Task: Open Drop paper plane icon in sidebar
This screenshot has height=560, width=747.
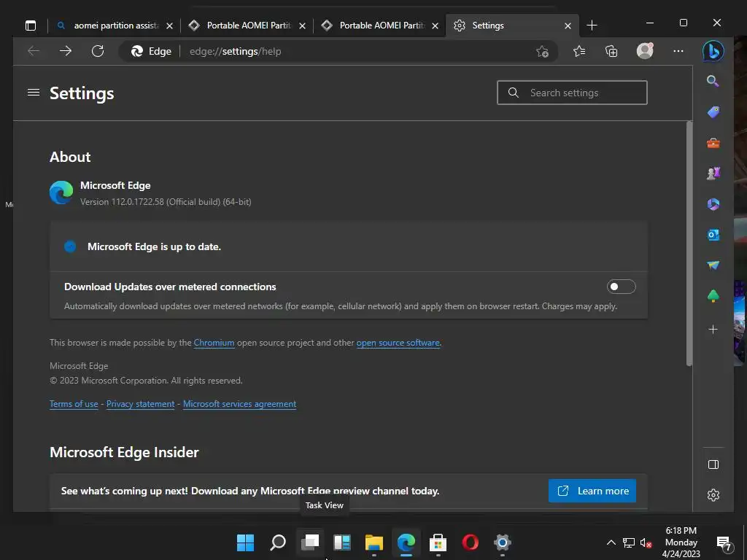Action: (x=713, y=265)
